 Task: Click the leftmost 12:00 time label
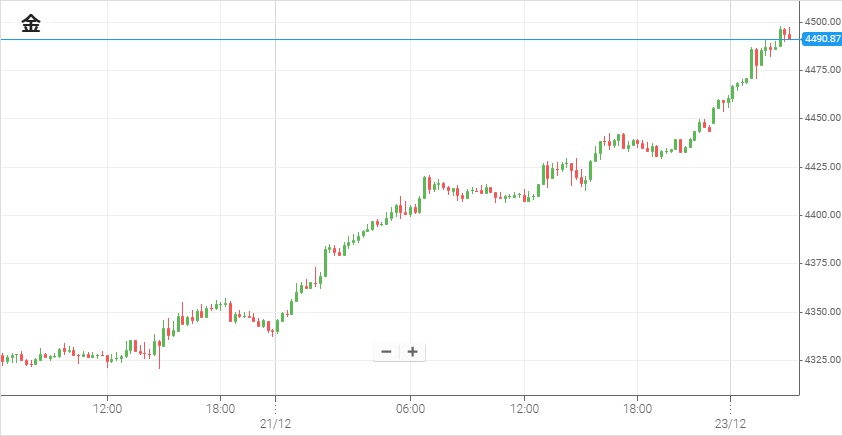(107, 409)
